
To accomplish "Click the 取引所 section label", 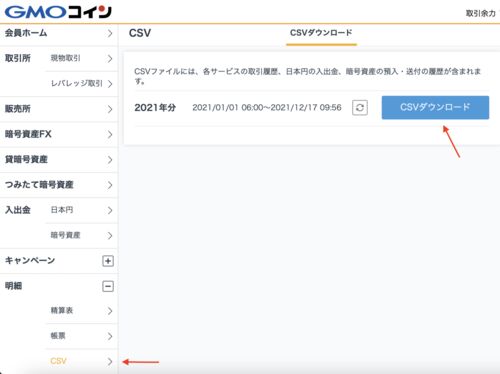I will point(17,58).
